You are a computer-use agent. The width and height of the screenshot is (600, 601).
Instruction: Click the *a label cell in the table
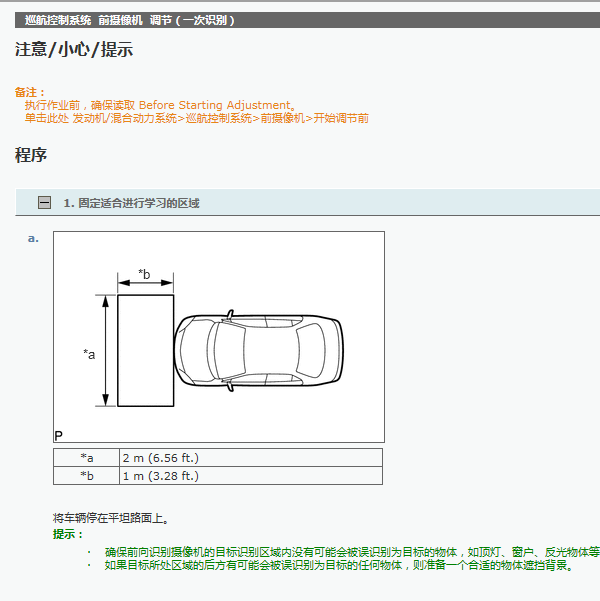[x=87, y=458]
